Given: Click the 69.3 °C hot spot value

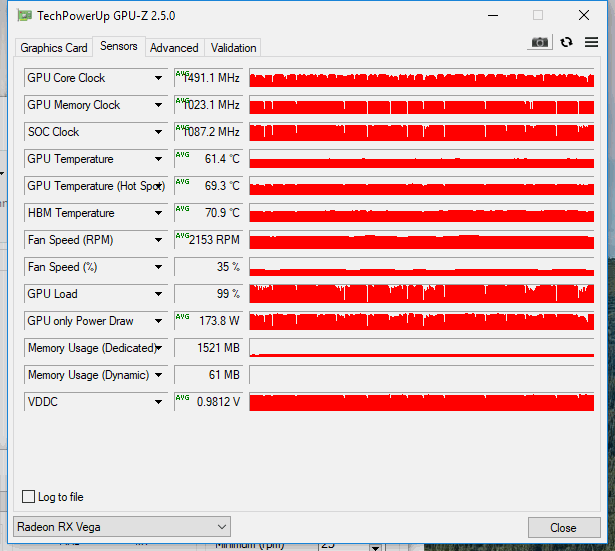Looking at the screenshot, I should click(208, 186).
